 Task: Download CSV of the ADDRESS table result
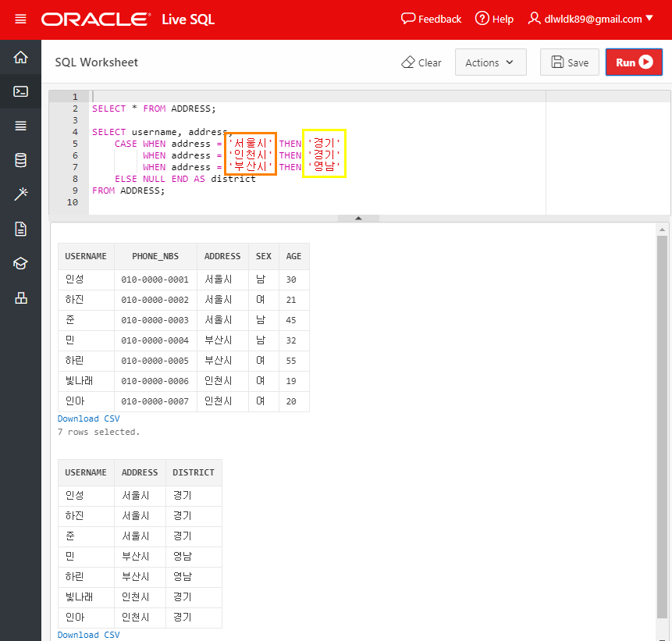point(89,418)
